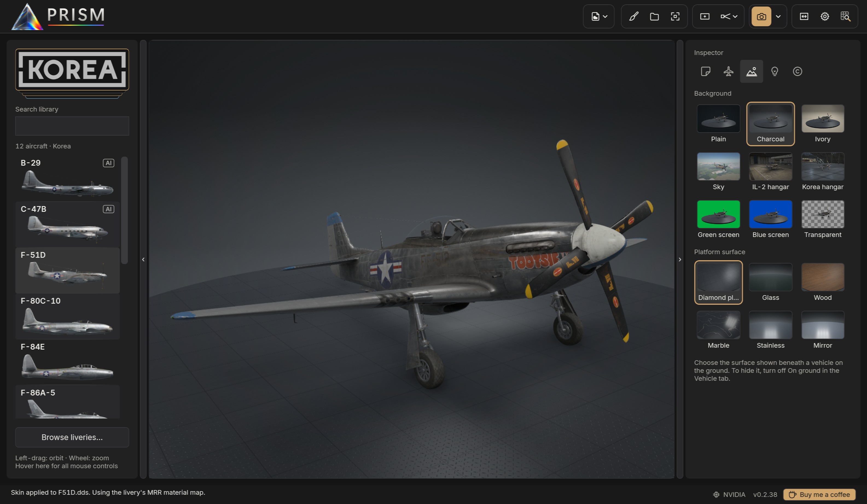Pick the Green screen background

tap(718, 219)
